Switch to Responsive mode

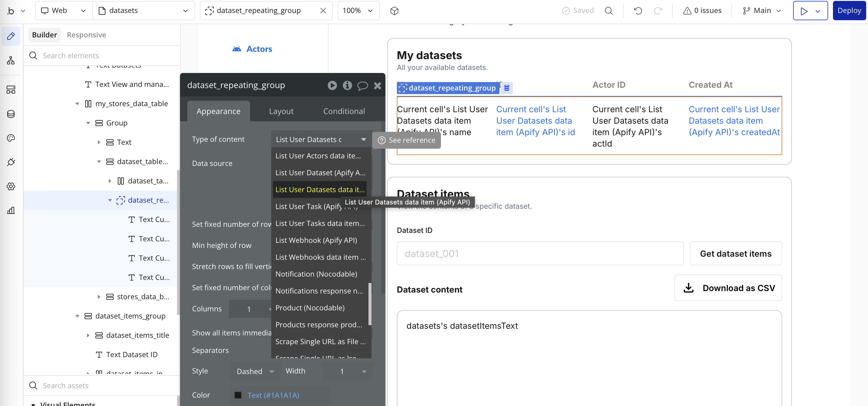tap(86, 35)
